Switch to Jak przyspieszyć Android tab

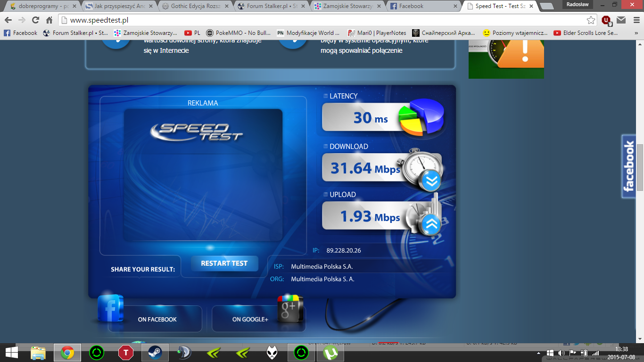click(x=118, y=6)
